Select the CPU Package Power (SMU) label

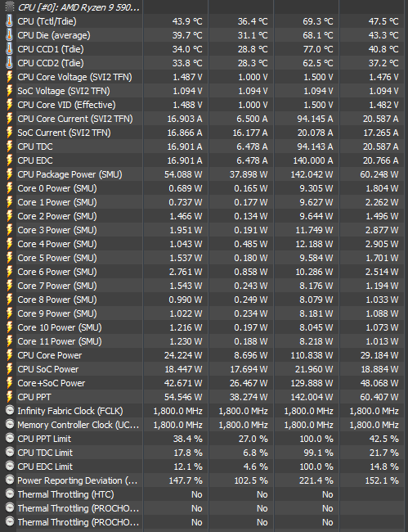click(69, 174)
